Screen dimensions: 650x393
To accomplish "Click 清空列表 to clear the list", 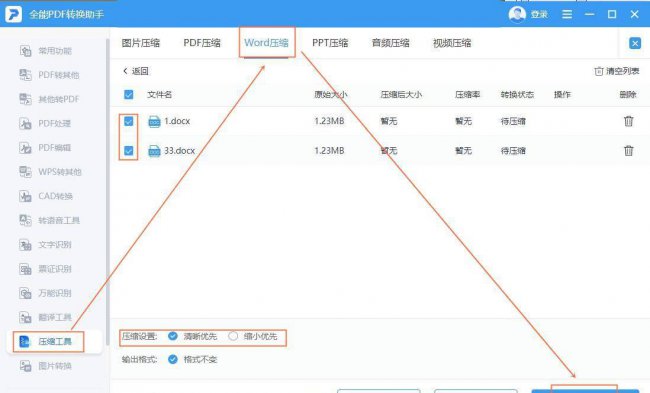I will (617, 71).
